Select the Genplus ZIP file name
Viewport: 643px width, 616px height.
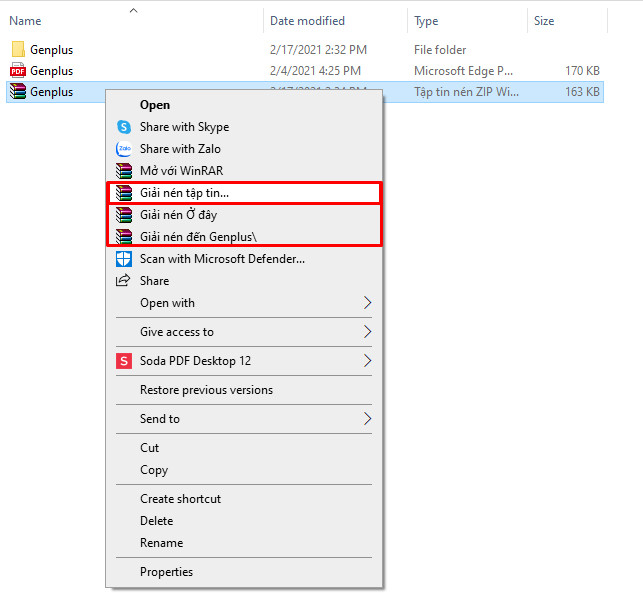(52, 92)
